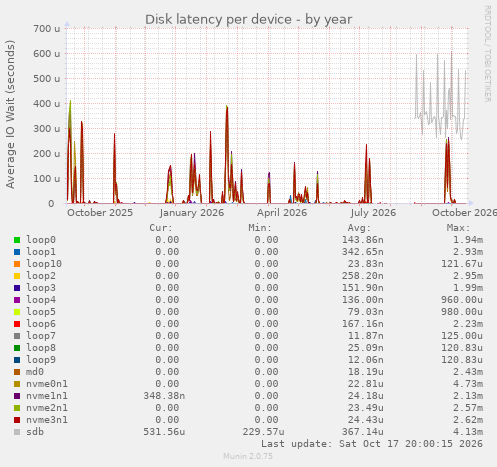This screenshot has height=467, width=497.
Task: Select the loop1 legend label
Action: (x=41, y=252)
